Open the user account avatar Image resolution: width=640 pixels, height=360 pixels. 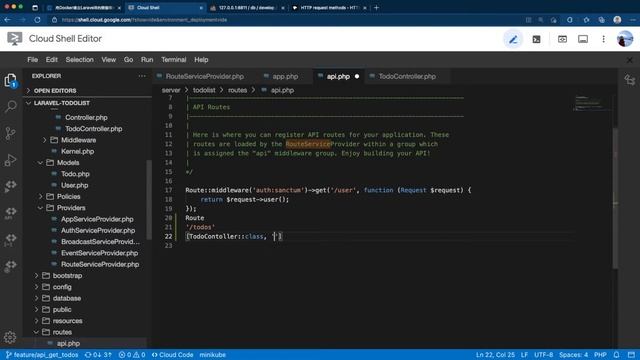coord(624,39)
